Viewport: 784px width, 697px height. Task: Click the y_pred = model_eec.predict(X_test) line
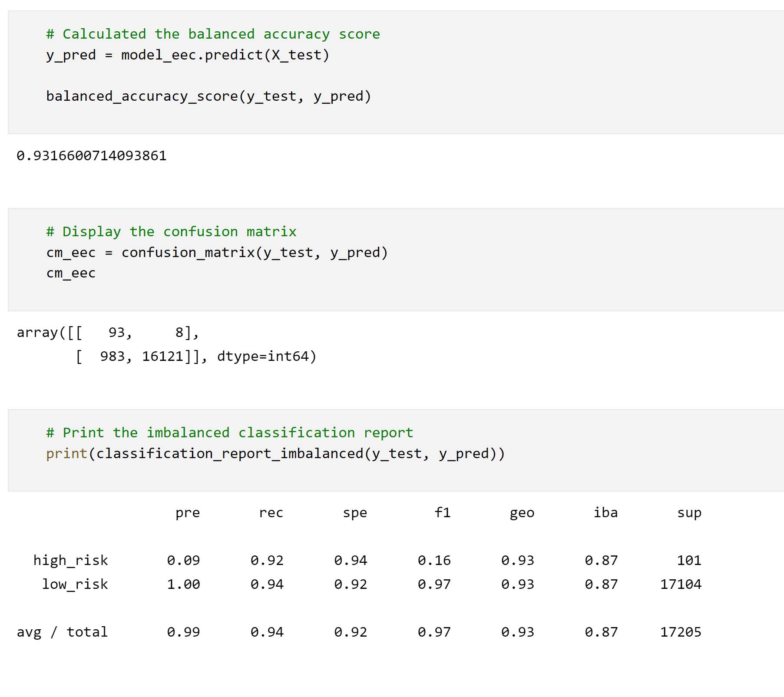(x=188, y=55)
